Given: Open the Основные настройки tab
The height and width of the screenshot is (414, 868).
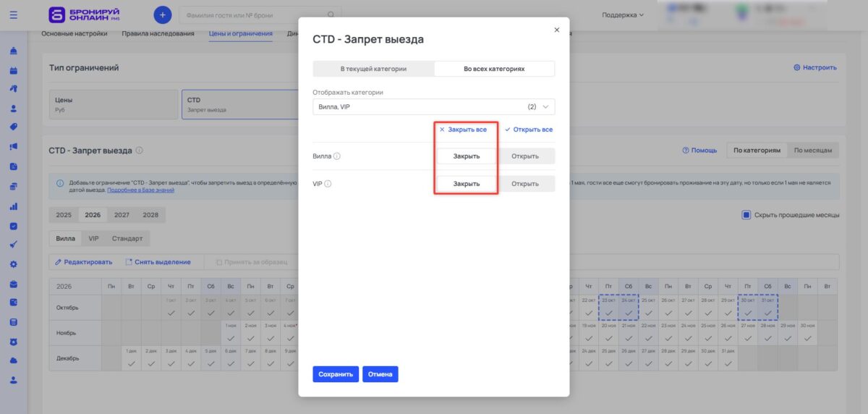Looking at the screenshot, I should click(x=75, y=33).
